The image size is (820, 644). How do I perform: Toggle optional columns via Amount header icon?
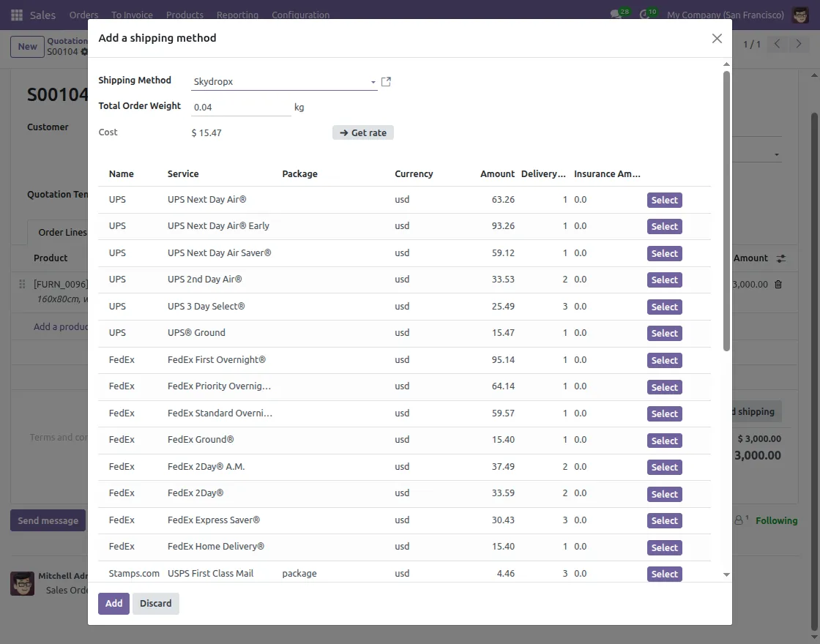click(780, 258)
